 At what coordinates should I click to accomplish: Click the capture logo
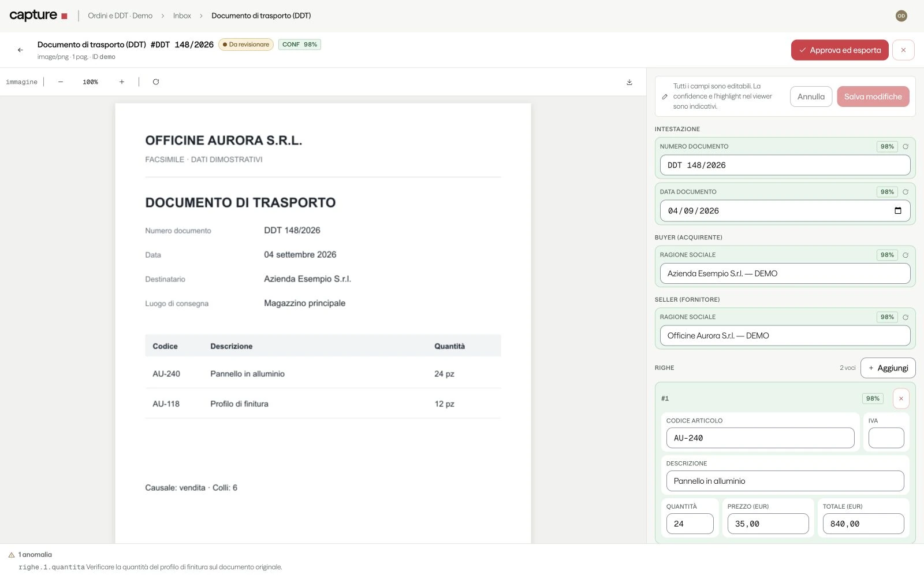tap(39, 16)
